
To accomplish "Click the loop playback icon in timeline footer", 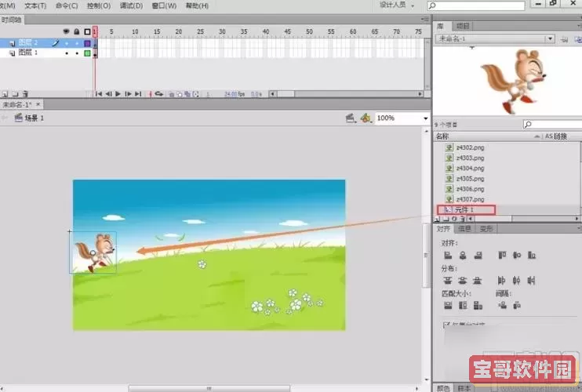I will pos(159,94).
